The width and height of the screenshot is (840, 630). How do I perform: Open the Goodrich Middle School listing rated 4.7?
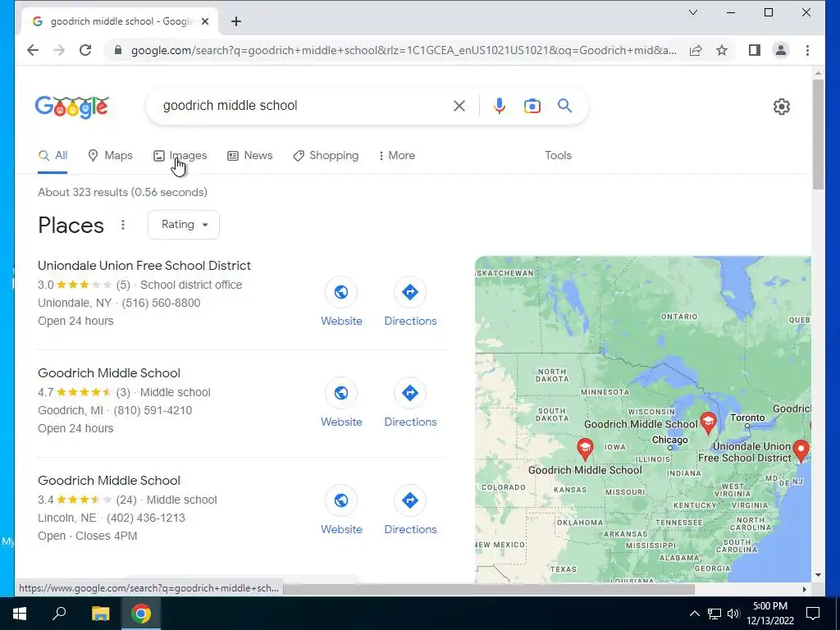point(109,373)
